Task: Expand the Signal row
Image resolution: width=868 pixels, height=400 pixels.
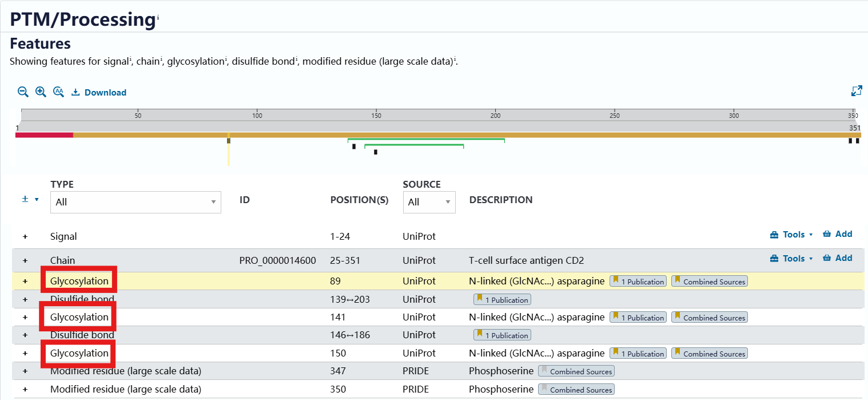Action: [x=25, y=236]
